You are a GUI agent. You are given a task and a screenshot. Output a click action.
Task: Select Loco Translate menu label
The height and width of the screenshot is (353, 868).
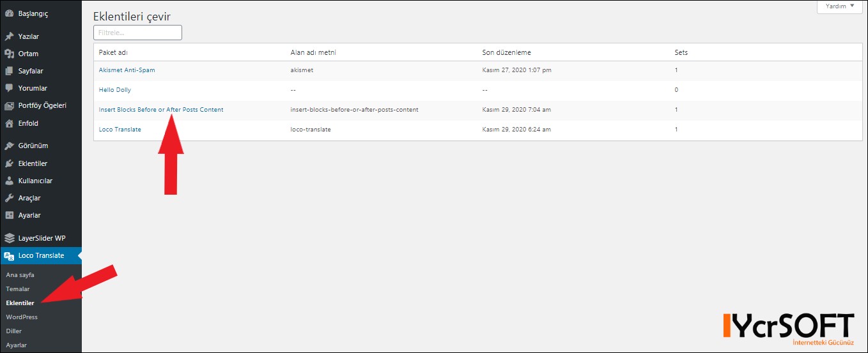click(x=42, y=255)
